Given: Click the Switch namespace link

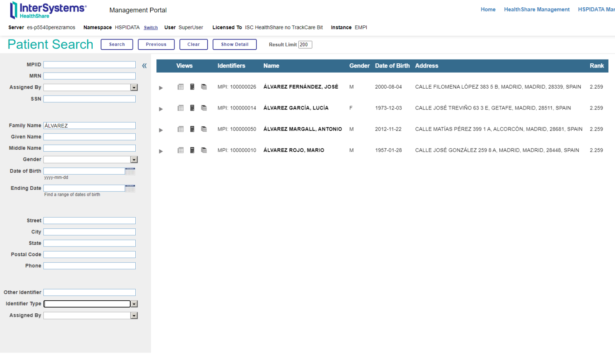Looking at the screenshot, I should click(151, 28).
